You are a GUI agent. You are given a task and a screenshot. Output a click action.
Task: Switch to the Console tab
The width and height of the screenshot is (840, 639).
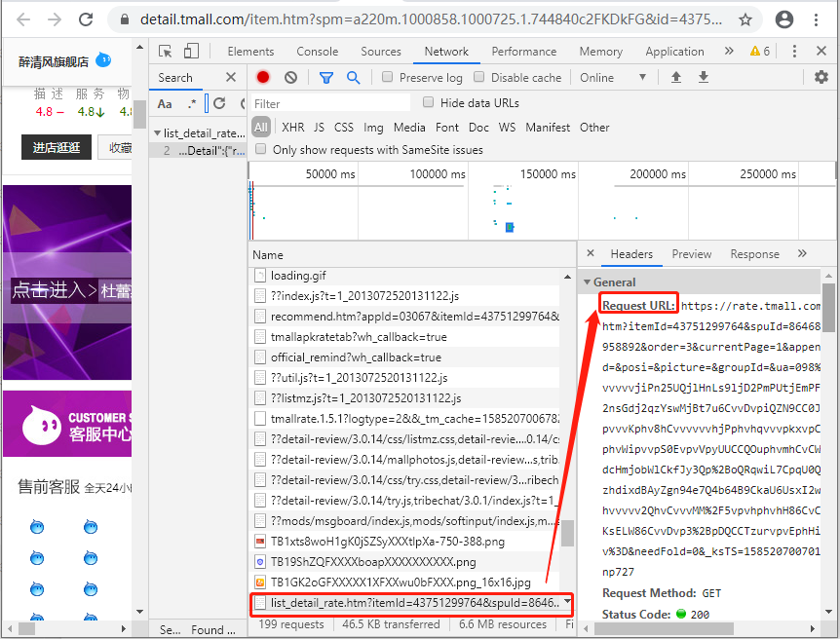coord(317,52)
